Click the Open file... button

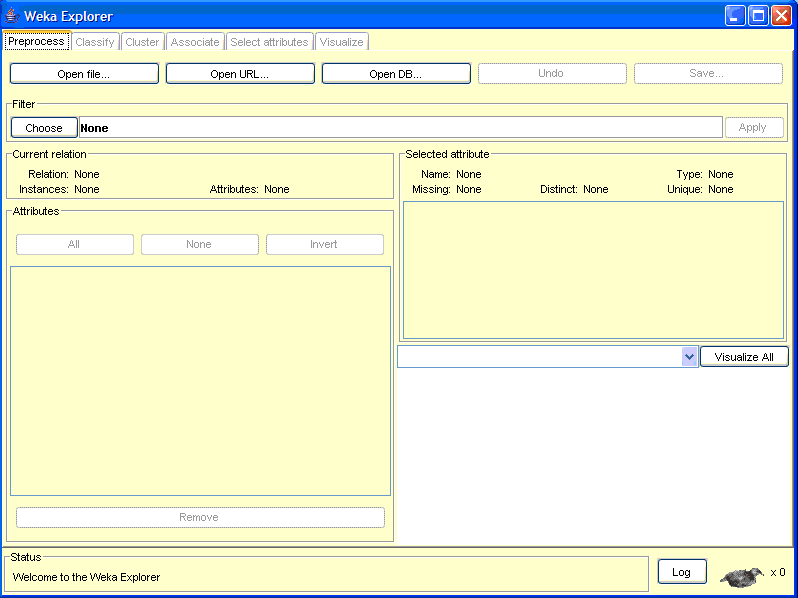coord(84,74)
